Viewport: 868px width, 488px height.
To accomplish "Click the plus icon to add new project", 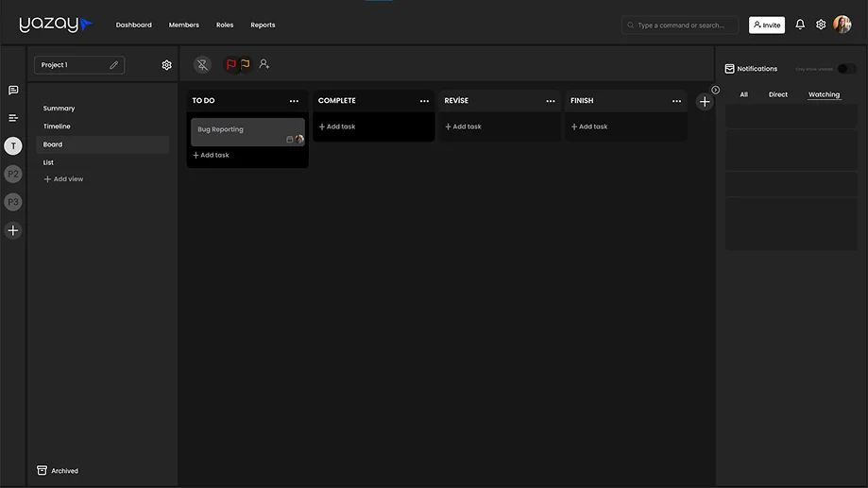I will [x=13, y=230].
